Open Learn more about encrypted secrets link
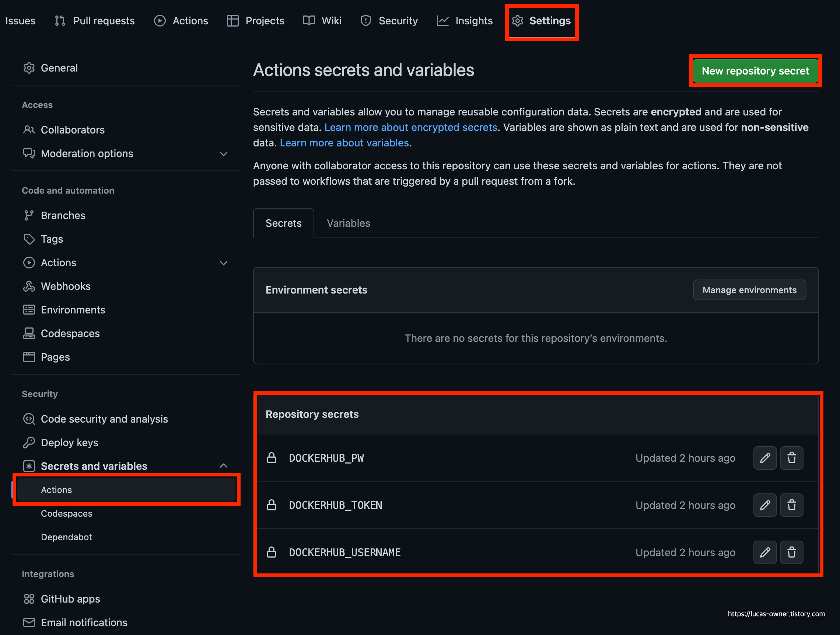Image resolution: width=840 pixels, height=635 pixels. point(410,127)
